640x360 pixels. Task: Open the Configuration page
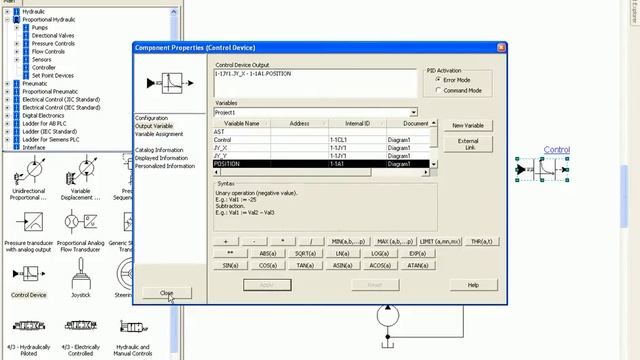(x=151, y=118)
